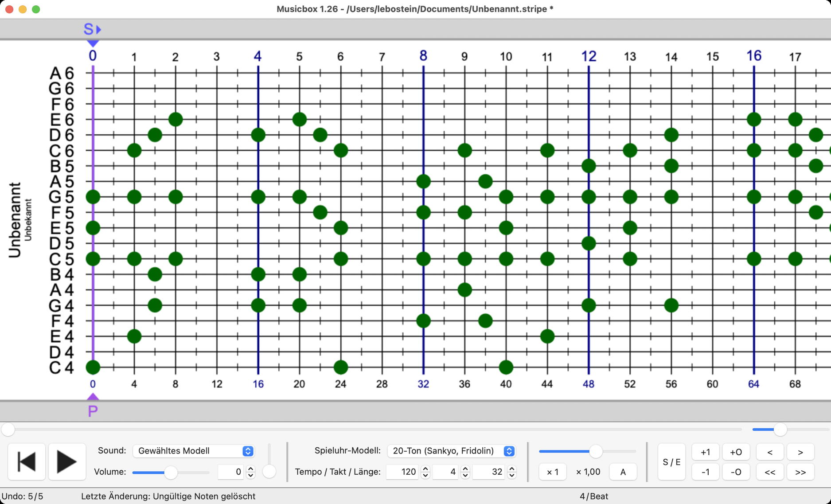Screen dimensions: 831x504
Task: Open the Sound dropdown menu
Action: pyautogui.click(x=193, y=451)
